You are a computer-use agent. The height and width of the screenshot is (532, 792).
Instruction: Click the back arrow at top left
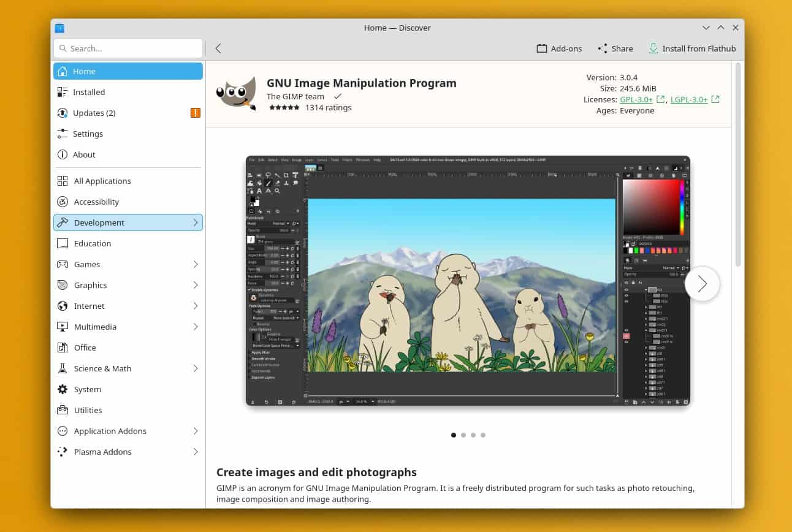218,48
